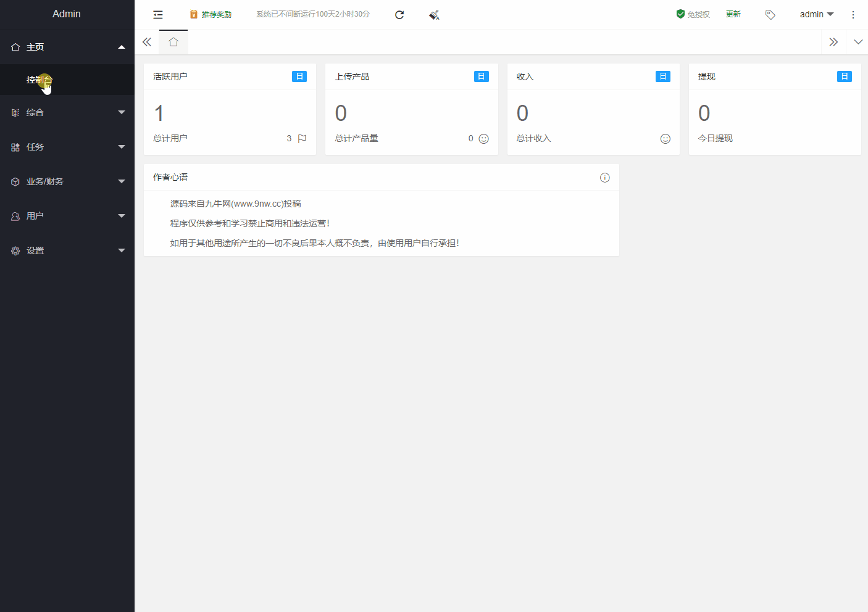This screenshot has width=868, height=612.
Task: Collapse the sidebar with the menu toggle icon
Action: [158, 15]
